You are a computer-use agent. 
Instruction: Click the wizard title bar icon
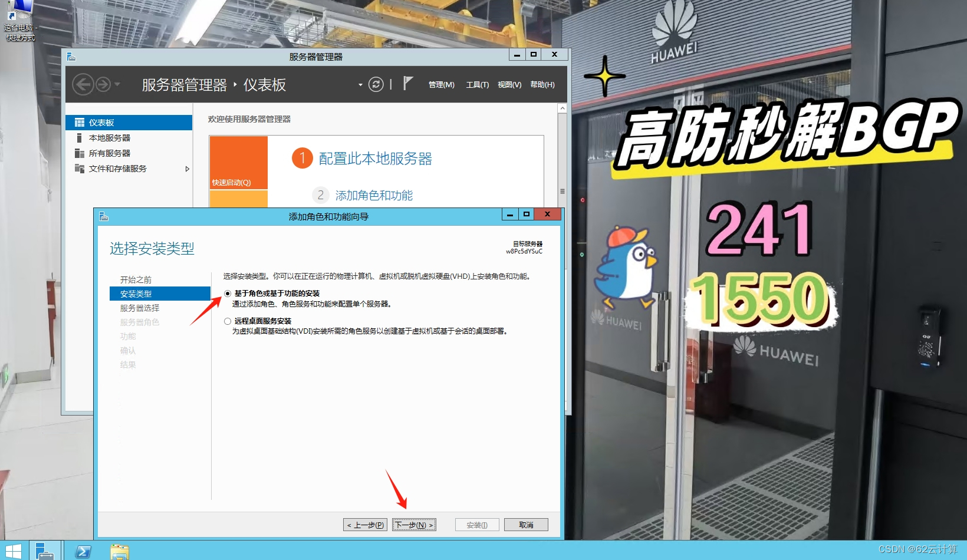pos(104,216)
